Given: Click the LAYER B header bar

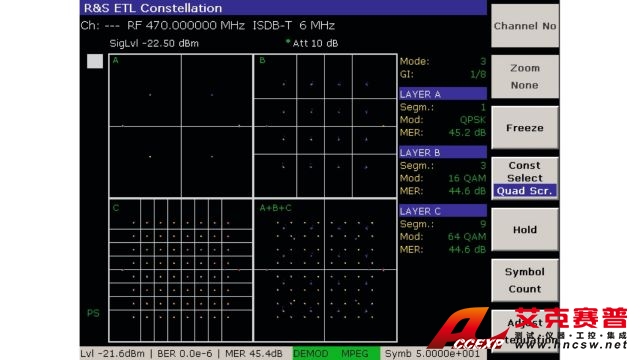Looking at the screenshot, I should click(443, 152).
